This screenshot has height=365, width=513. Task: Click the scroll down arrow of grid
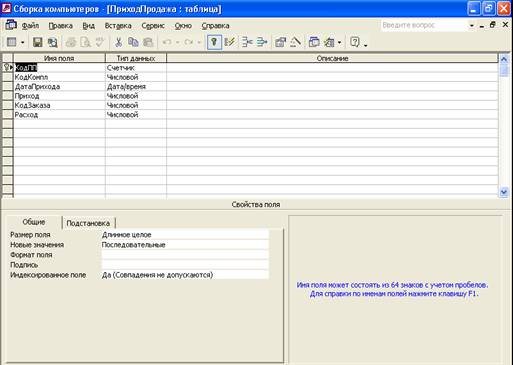click(x=504, y=193)
